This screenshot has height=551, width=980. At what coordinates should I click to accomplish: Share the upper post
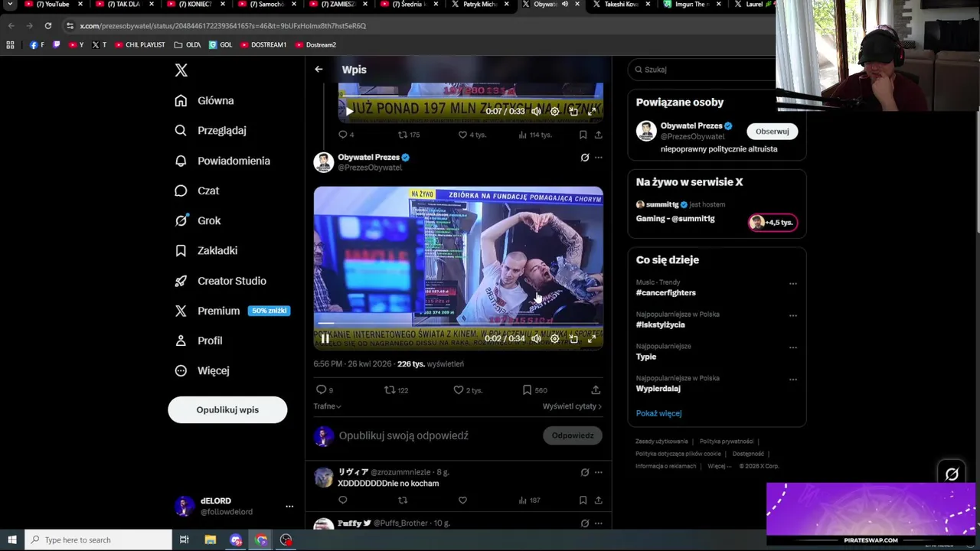click(598, 135)
